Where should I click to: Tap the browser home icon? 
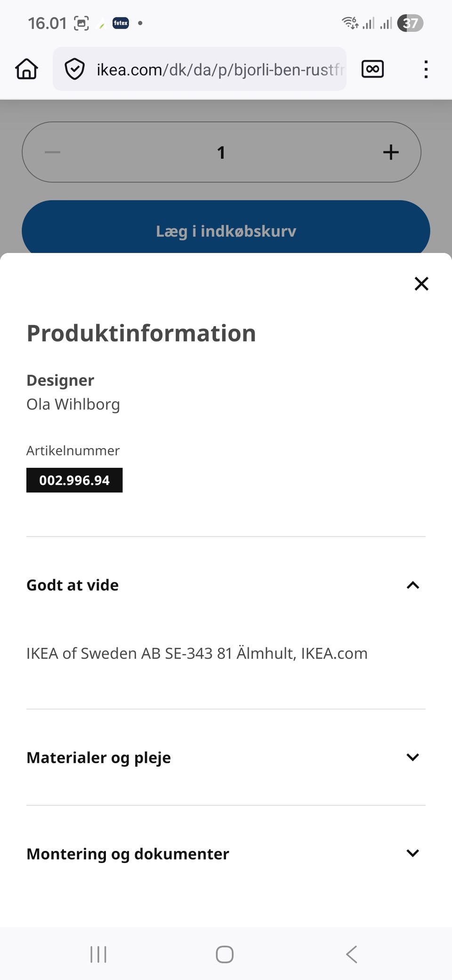pyautogui.click(x=26, y=69)
